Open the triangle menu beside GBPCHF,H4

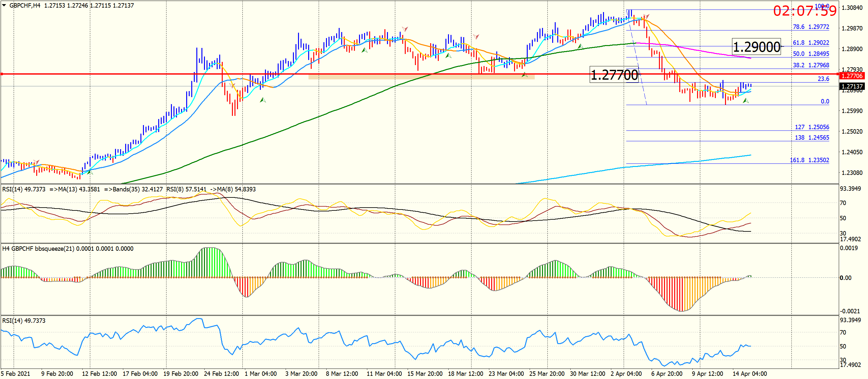pyautogui.click(x=4, y=5)
